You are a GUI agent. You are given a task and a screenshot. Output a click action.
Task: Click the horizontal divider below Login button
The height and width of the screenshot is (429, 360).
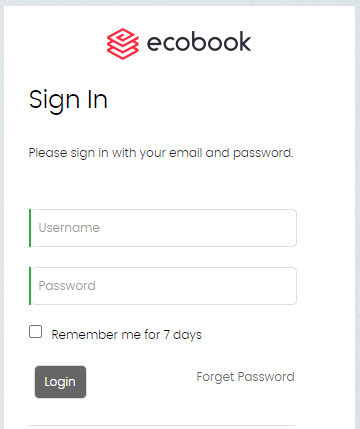(x=162, y=425)
